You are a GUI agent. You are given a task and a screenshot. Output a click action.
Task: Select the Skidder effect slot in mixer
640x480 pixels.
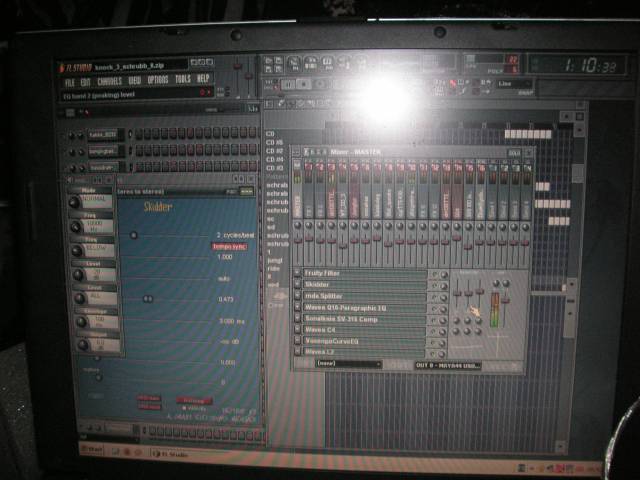point(364,284)
